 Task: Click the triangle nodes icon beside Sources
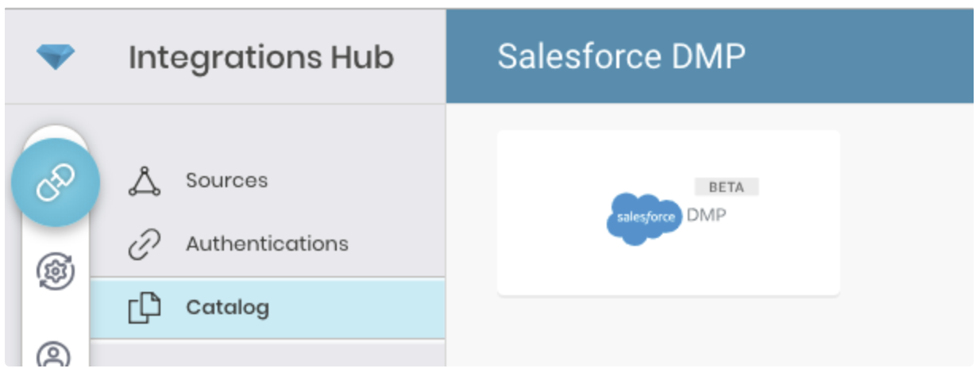click(144, 181)
